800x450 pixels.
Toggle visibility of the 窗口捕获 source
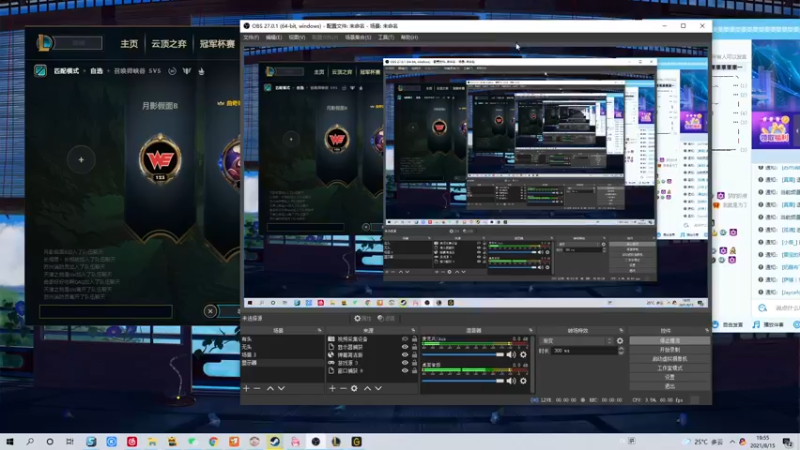click(405, 370)
